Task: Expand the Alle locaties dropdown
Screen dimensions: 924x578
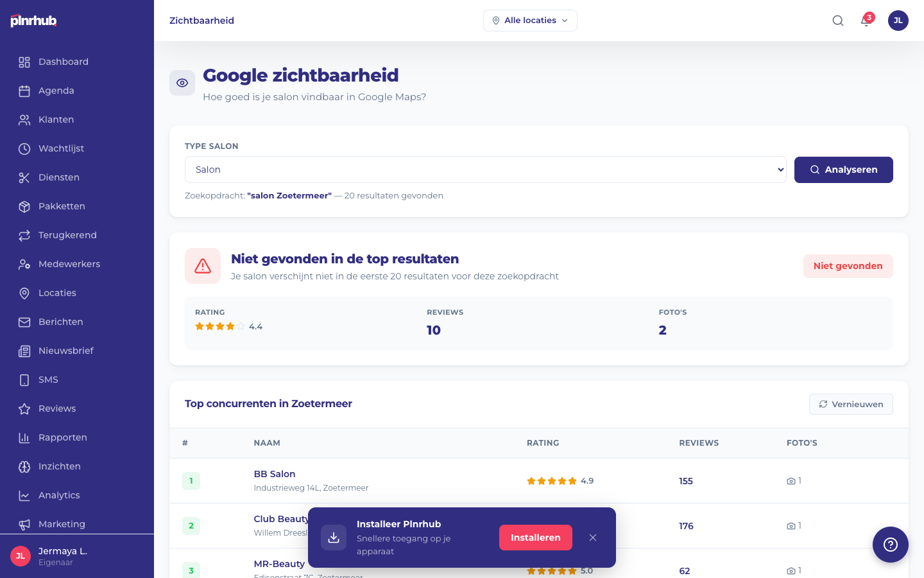Action: [x=530, y=21]
